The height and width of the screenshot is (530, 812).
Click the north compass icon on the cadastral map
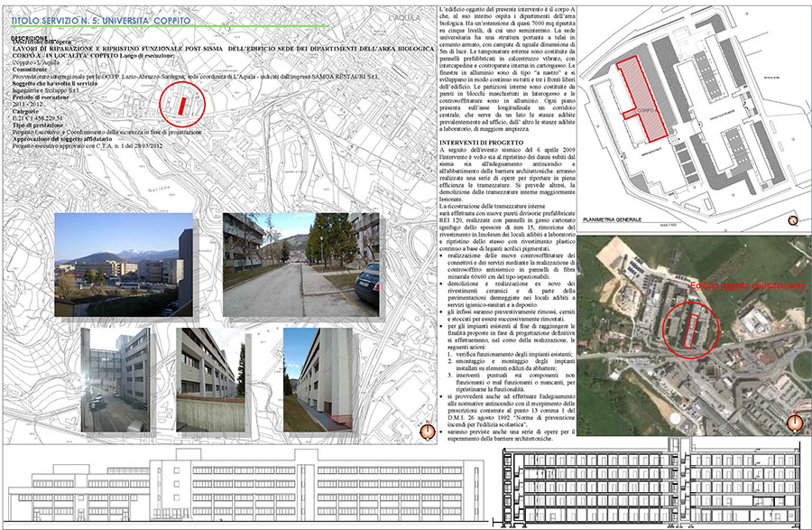click(x=428, y=431)
